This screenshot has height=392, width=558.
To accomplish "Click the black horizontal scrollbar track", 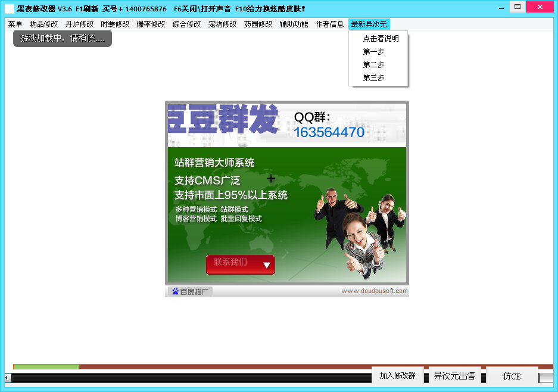I will click(191, 378).
